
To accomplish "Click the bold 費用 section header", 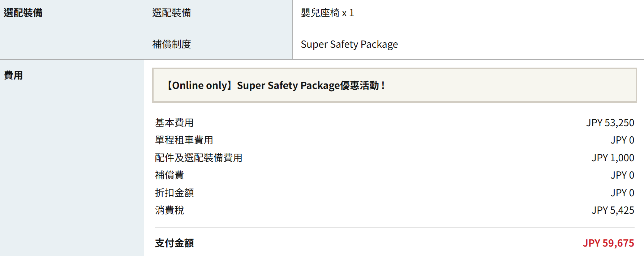I will pyautogui.click(x=13, y=75).
